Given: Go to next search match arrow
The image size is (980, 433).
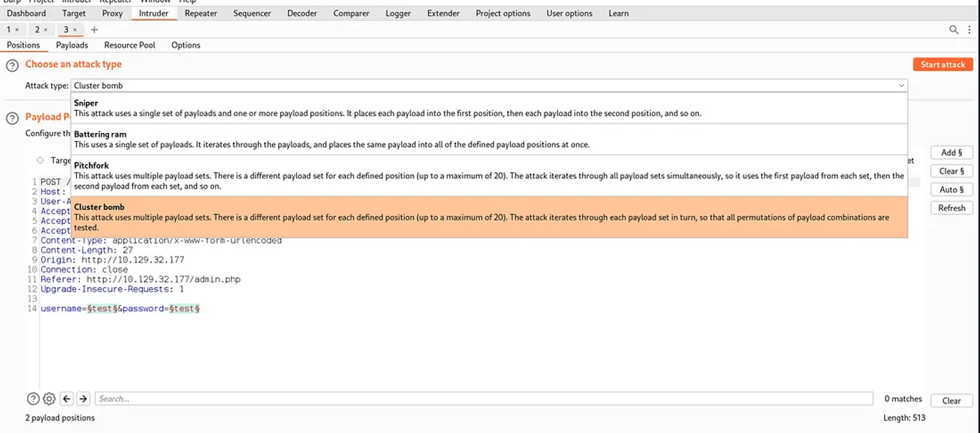Looking at the screenshot, I should (83, 399).
